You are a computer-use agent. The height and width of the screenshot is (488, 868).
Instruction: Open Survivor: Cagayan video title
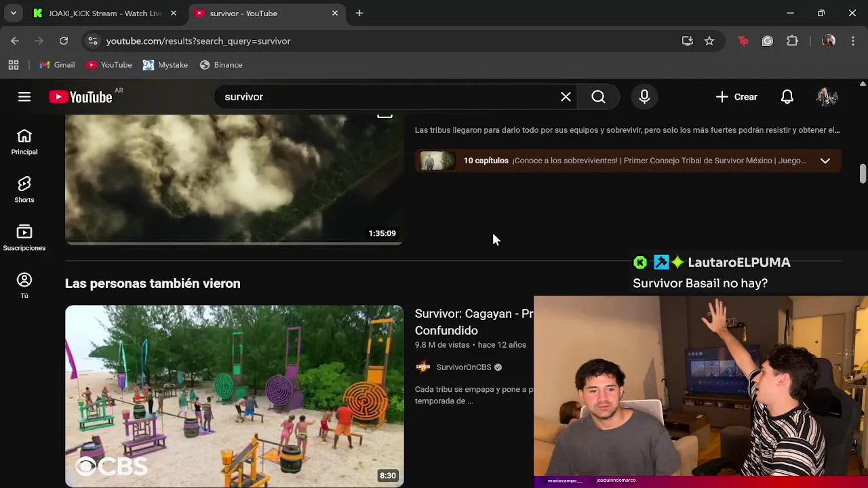[x=473, y=322]
